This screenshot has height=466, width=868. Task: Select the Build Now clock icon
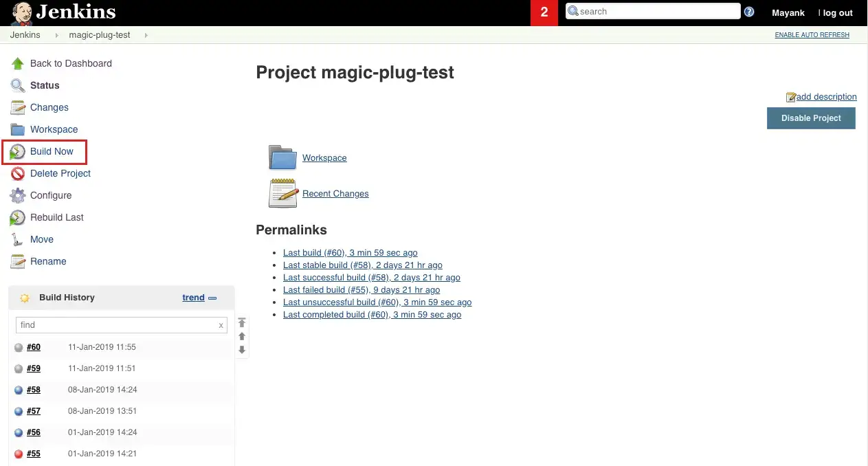[17, 151]
